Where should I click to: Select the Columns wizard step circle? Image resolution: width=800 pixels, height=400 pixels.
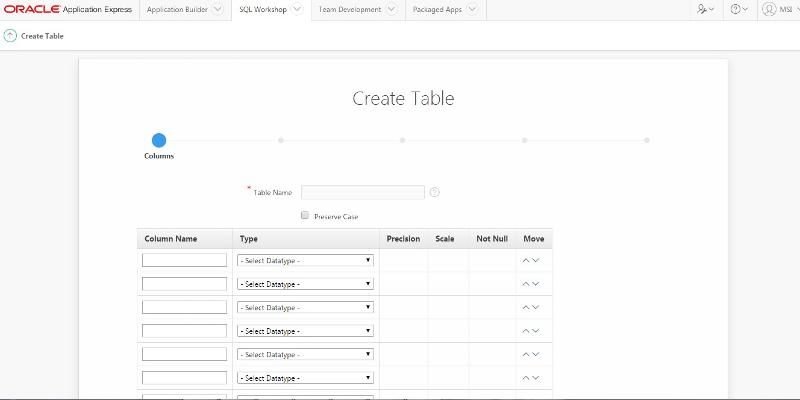click(x=159, y=140)
